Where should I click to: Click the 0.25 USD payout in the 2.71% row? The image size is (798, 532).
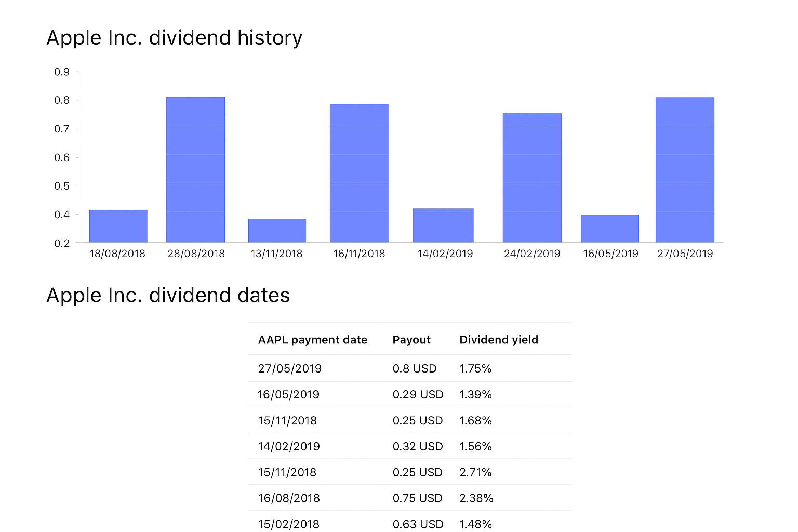click(418, 472)
